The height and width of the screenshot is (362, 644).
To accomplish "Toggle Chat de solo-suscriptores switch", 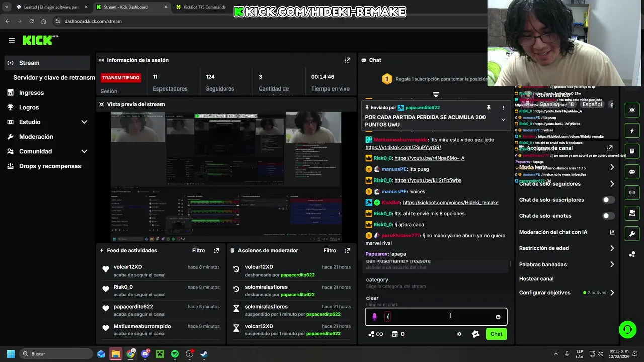I will [608, 200].
